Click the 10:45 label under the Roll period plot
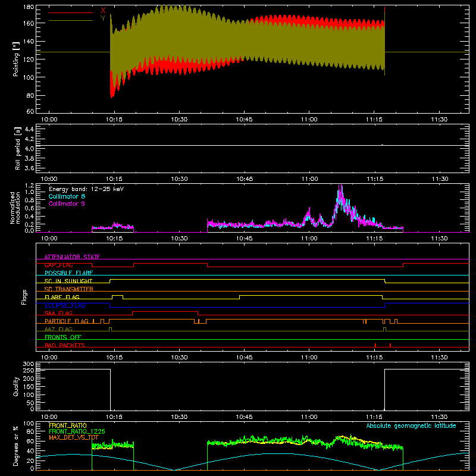Image resolution: width=476 pixels, height=476 pixels. (x=245, y=179)
